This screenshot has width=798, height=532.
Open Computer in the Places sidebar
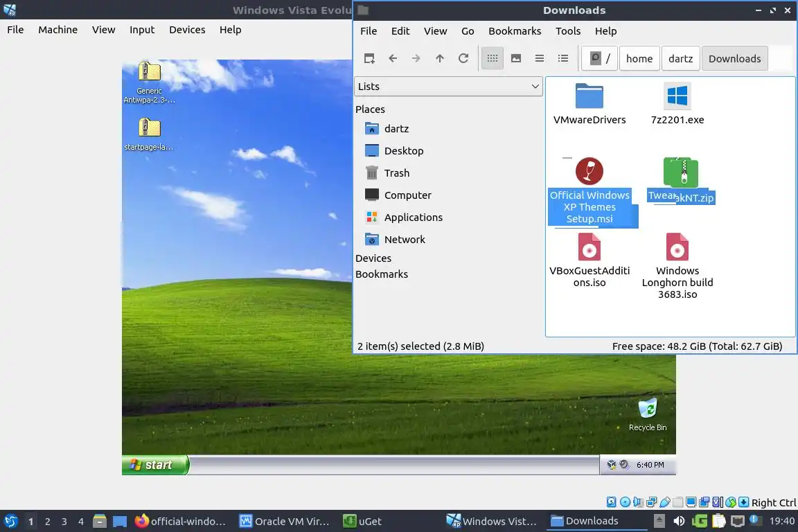398,195
